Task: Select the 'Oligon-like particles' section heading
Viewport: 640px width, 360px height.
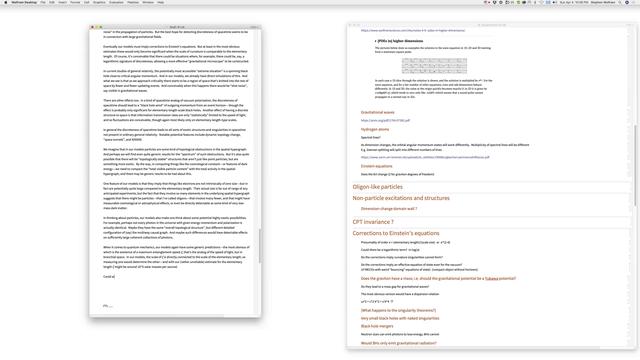Action: [x=378, y=187]
